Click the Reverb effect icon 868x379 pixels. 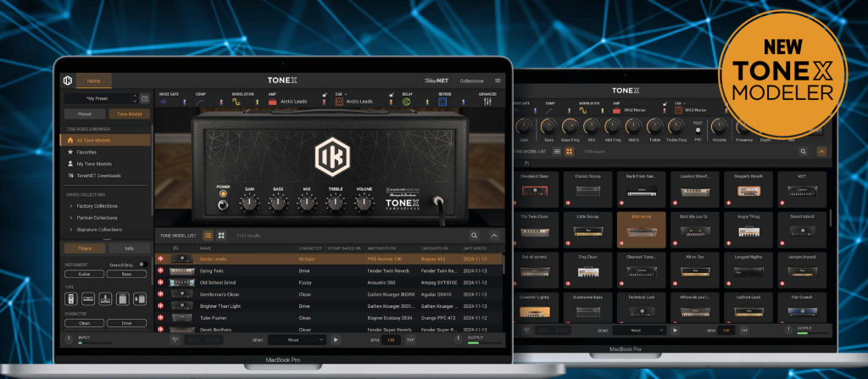tap(442, 101)
